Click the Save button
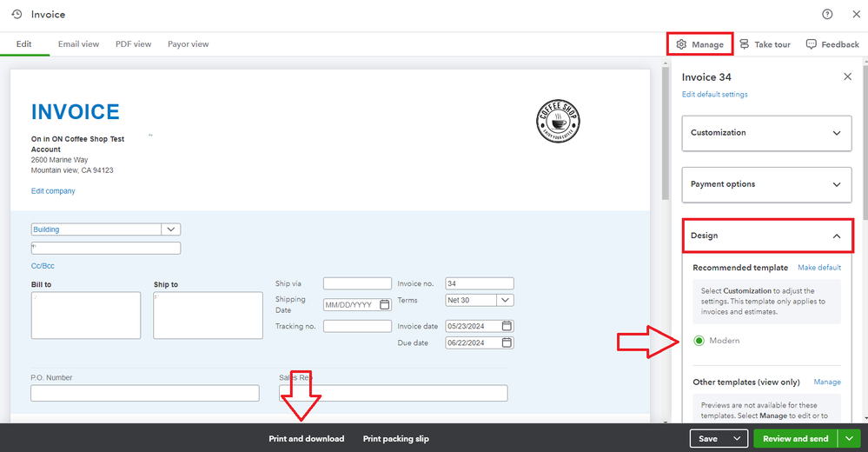This screenshot has height=452, width=868. pos(709,439)
